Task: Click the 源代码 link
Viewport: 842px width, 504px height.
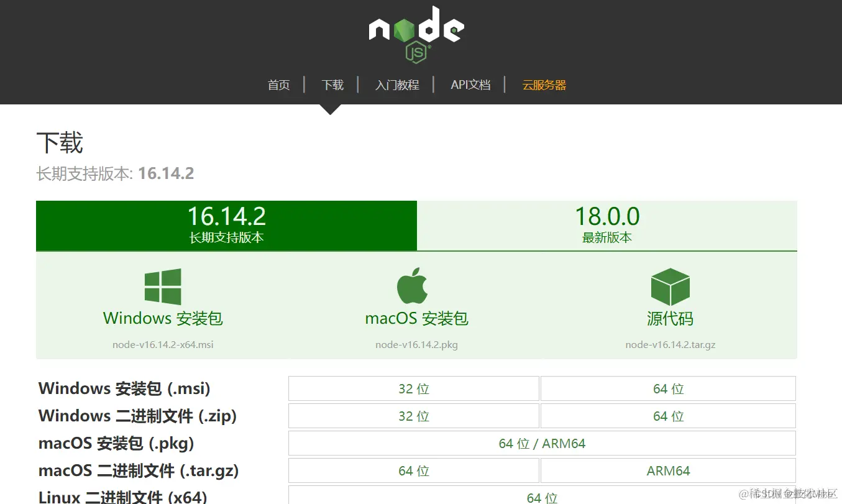Action: [x=670, y=319]
